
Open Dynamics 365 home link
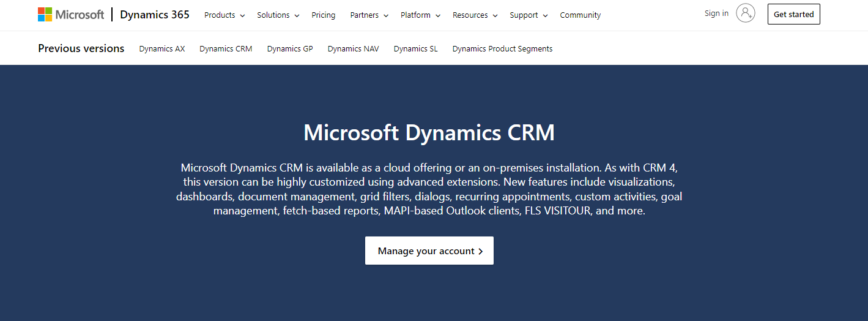155,15
